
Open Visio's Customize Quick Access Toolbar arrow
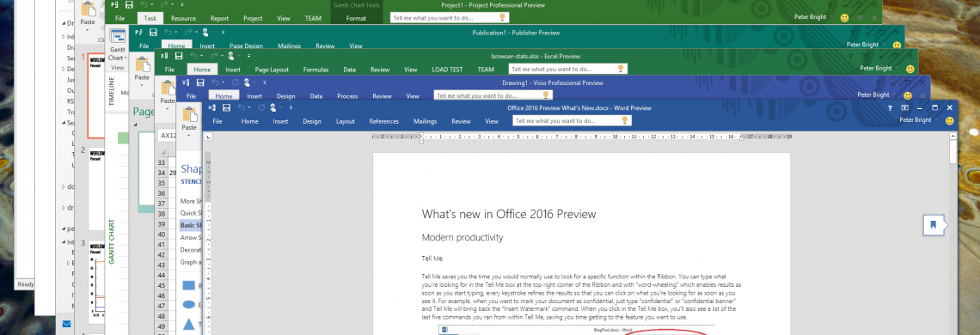coord(264,82)
